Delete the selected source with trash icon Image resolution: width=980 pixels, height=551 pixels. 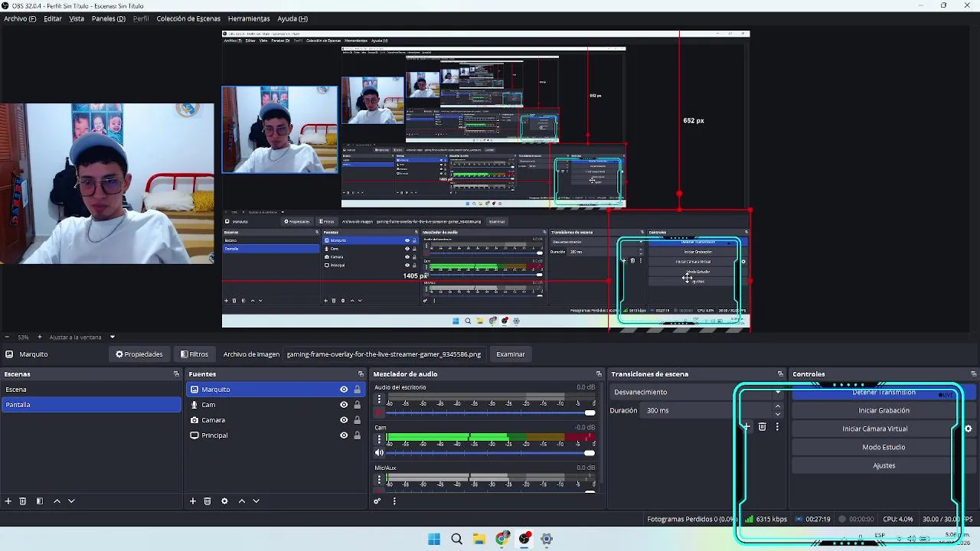207,501
